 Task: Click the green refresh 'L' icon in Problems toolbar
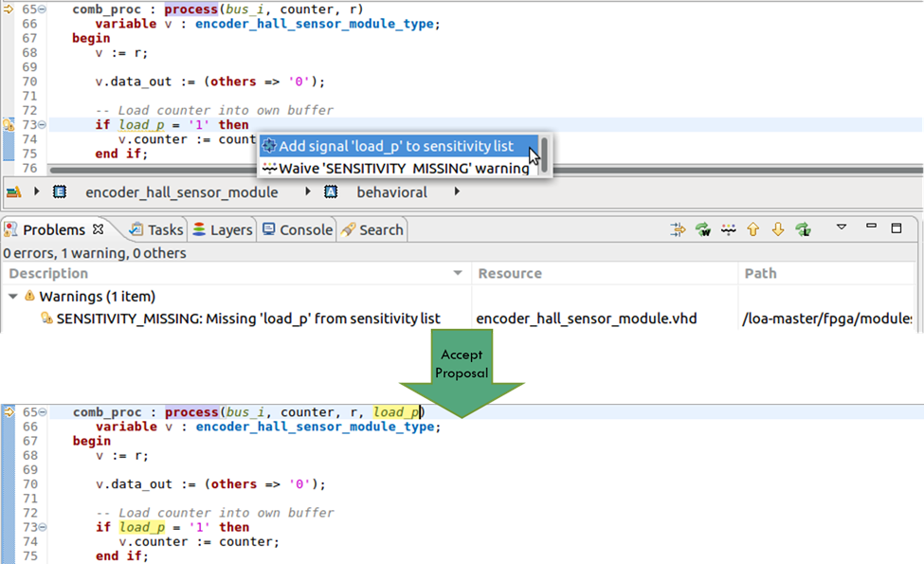pyautogui.click(x=804, y=229)
